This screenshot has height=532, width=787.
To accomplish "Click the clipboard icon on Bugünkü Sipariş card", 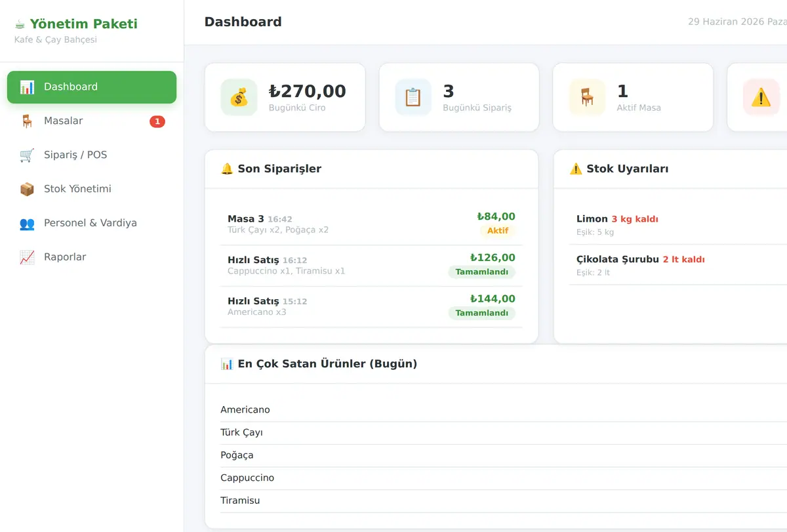I will pos(413,98).
